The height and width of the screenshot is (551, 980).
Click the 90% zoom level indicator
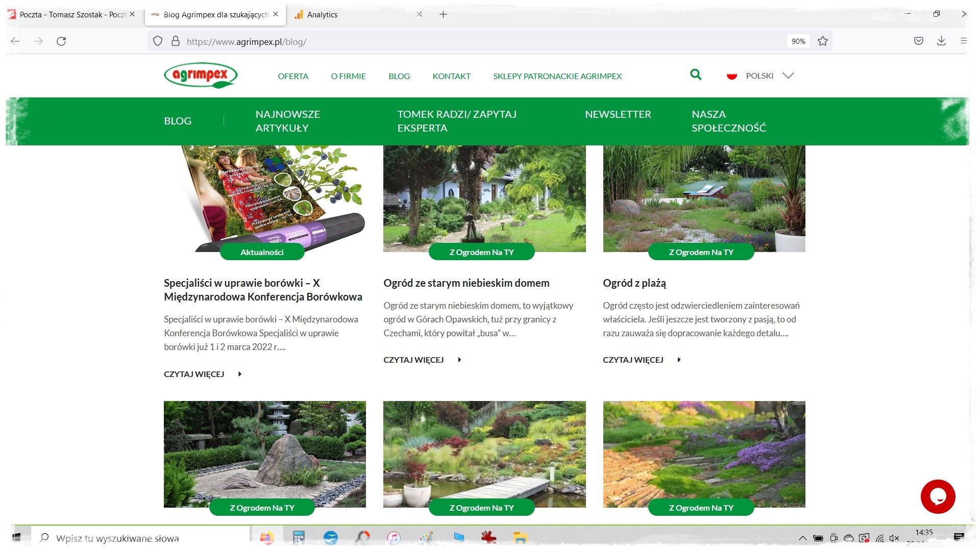point(798,41)
